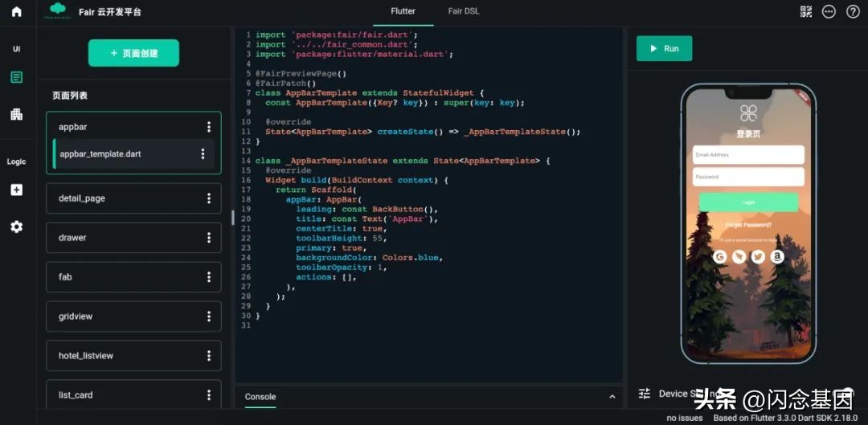868x425 pixels.
Task: Select the building-shaped component library icon
Action: click(x=16, y=114)
